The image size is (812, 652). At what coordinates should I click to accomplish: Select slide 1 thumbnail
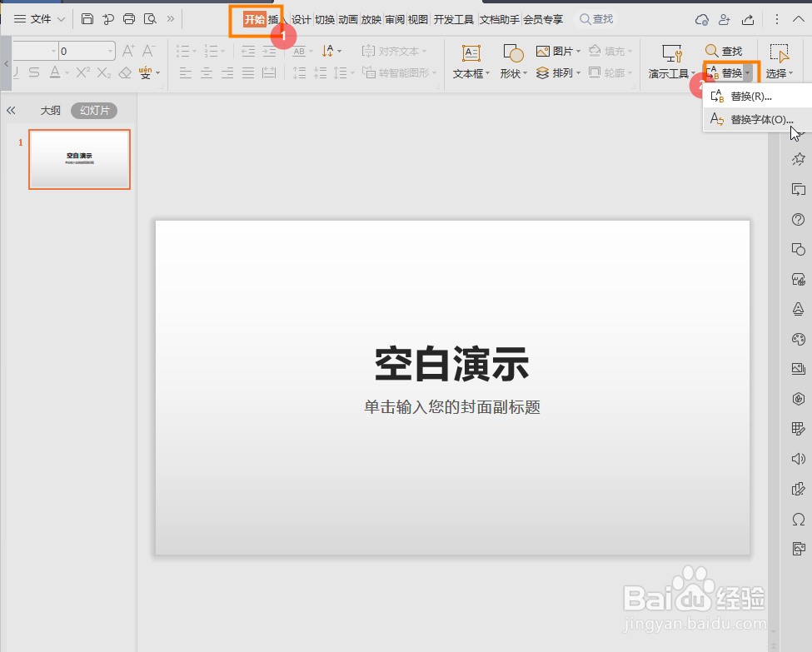pyautogui.click(x=79, y=160)
